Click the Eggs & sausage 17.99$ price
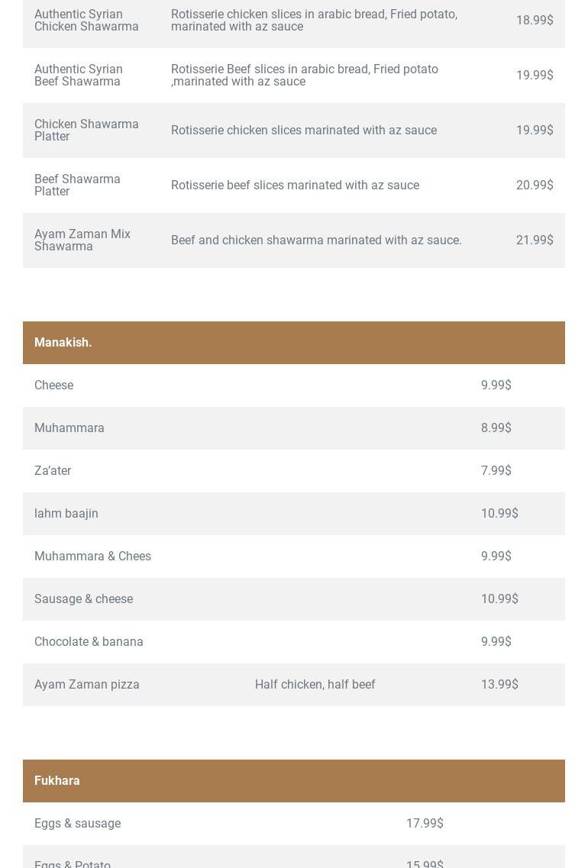Viewport: 588px width, 868px height. point(425,824)
